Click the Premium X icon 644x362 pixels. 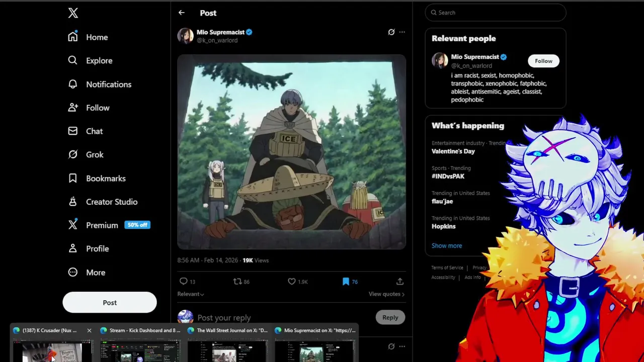(x=73, y=225)
